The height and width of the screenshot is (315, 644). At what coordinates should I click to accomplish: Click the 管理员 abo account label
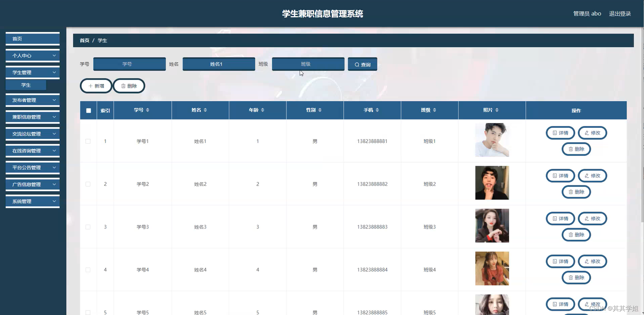(587, 14)
